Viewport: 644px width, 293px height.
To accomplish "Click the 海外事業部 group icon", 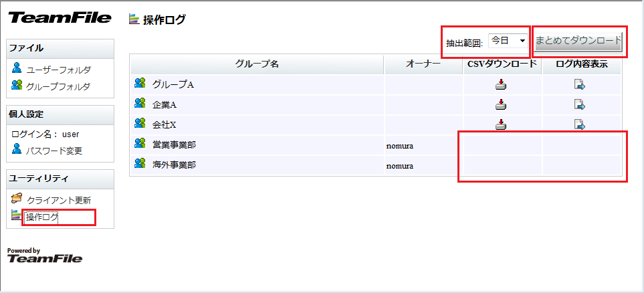I will [140, 163].
